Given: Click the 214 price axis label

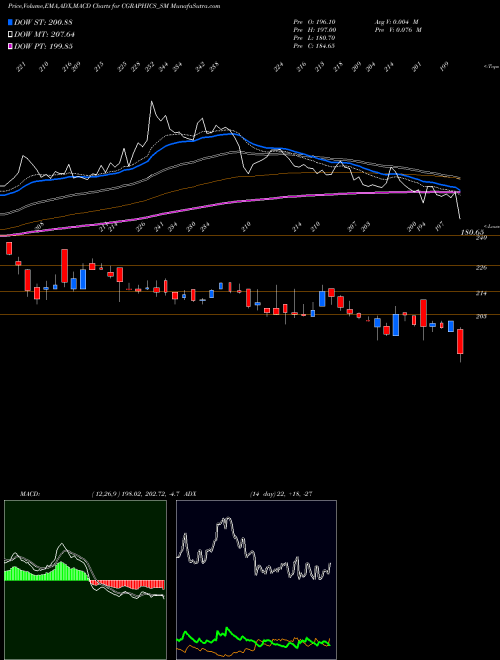Looking at the screenshot, I should [x=481, y=293].
